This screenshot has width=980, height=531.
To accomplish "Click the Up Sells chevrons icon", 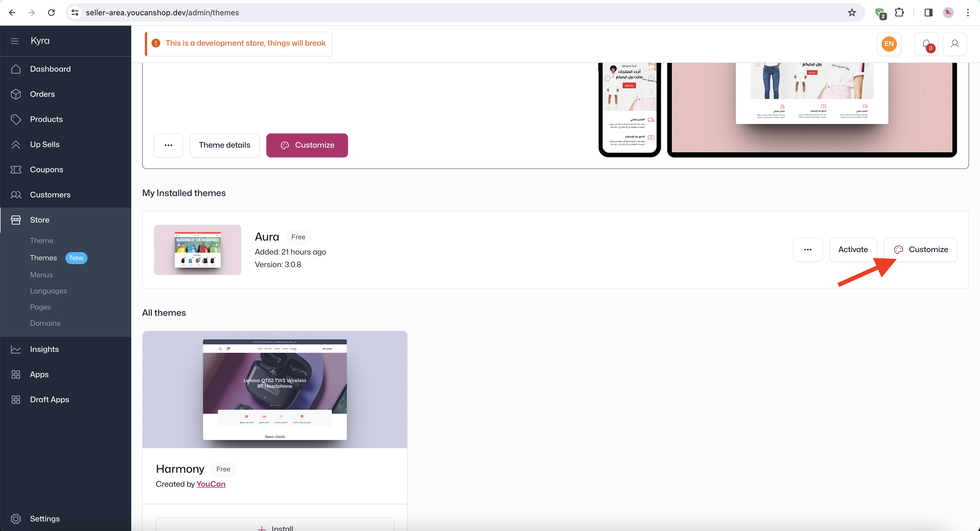I will (16, 144).
